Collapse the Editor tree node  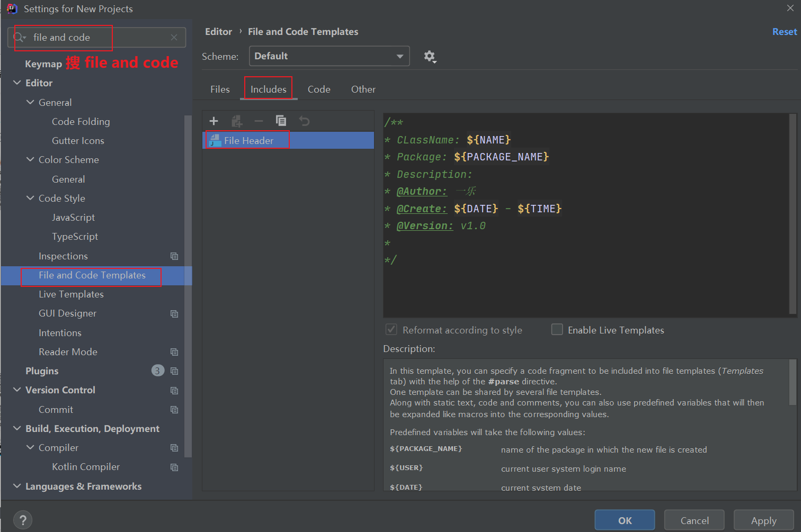(x=17, y=83)
